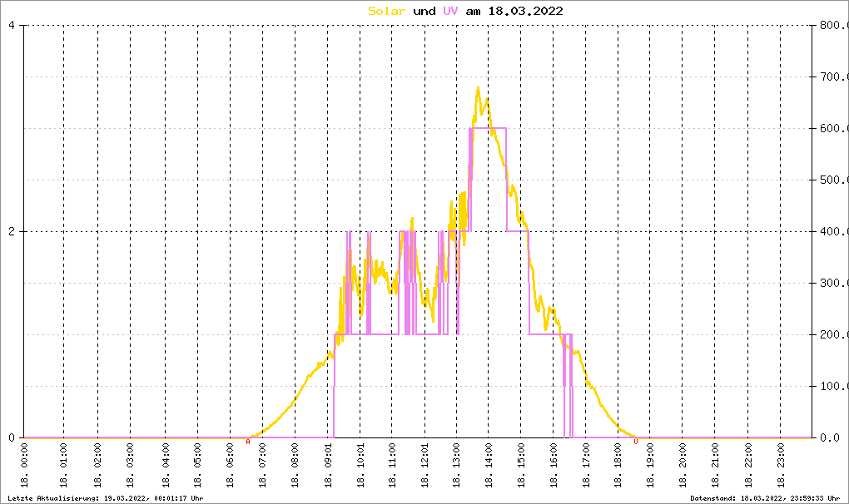Click the time label '18. 17:00'
Viewport: 849px width, 504px height.
(586, 466)
